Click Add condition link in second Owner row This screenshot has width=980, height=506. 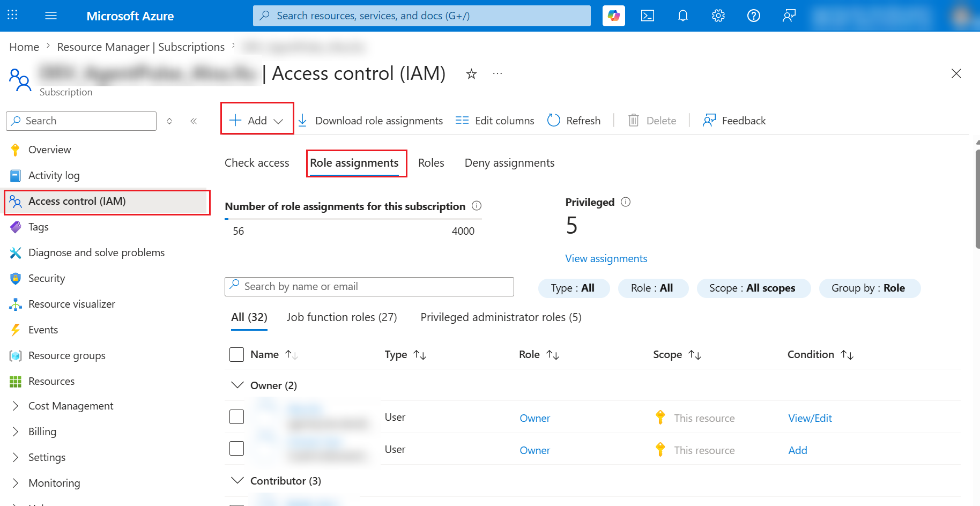798,450
